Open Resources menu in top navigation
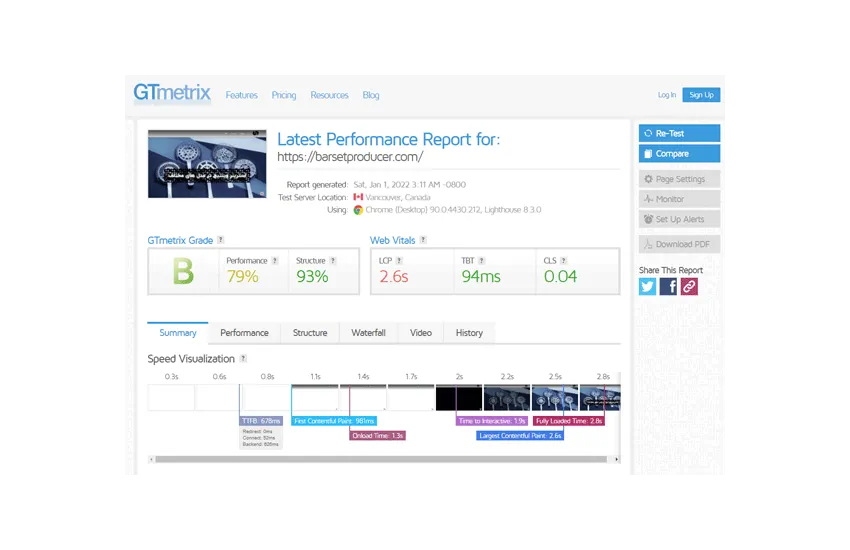Image resolution: width=850 pixels, height=550 pixels. [329, 95]
